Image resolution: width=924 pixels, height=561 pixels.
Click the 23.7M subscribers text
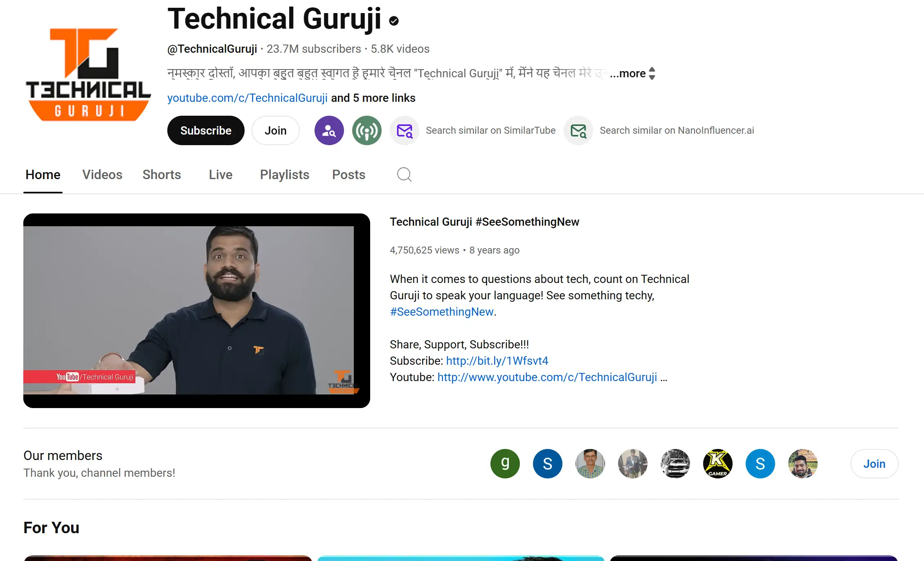click(x=314, y=49)
